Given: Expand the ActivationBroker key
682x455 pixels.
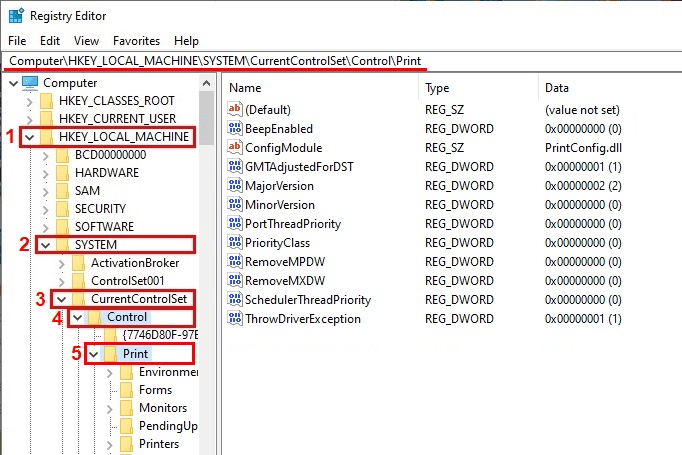Looking at the screenshot, I should click(x=61, y=264).
